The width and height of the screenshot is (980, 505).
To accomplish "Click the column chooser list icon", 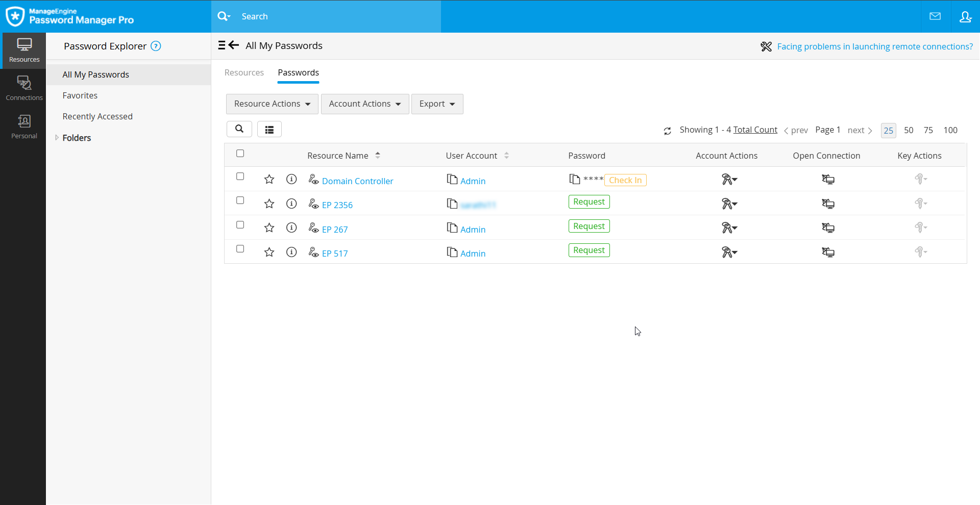I will 269,130.
